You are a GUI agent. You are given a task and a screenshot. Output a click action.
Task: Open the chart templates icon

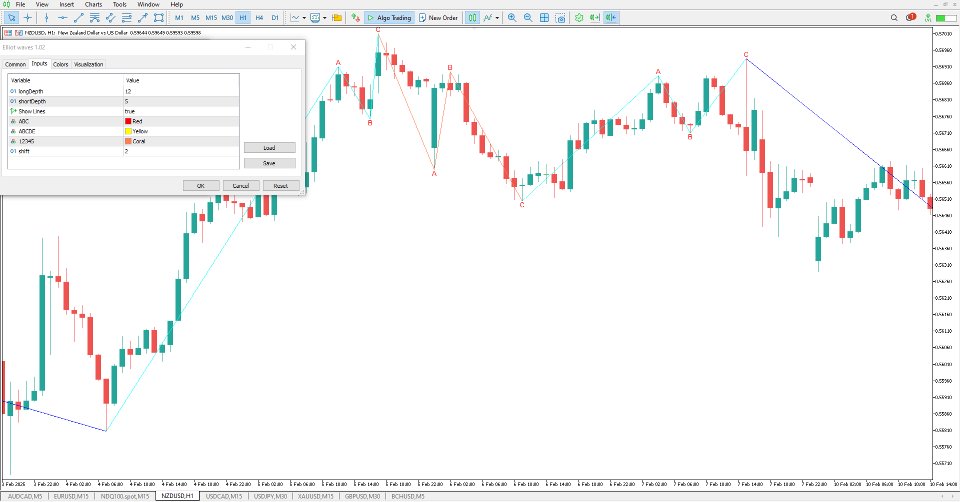coord(315,18)
